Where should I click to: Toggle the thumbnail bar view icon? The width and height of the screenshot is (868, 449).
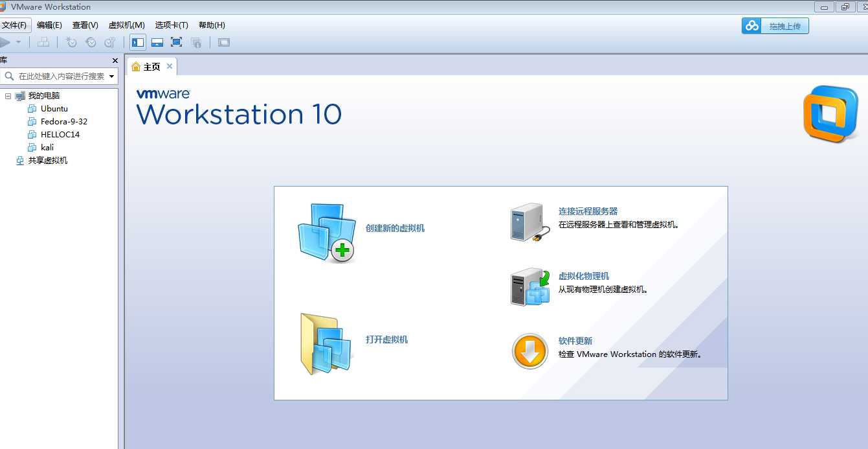pyautogui.click(x=157, y=42)
